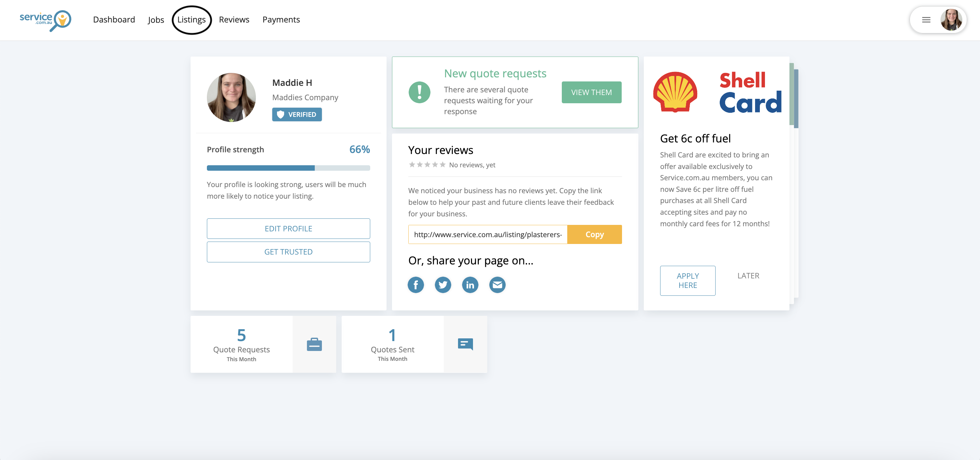Share page on LinkedIn
The image size is (980, 460).
pyautogui.click(x=470, y=285)
